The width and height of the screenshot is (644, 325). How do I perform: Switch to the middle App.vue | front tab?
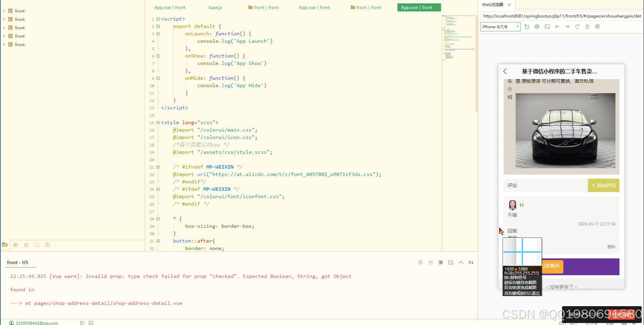click(314, 7)
